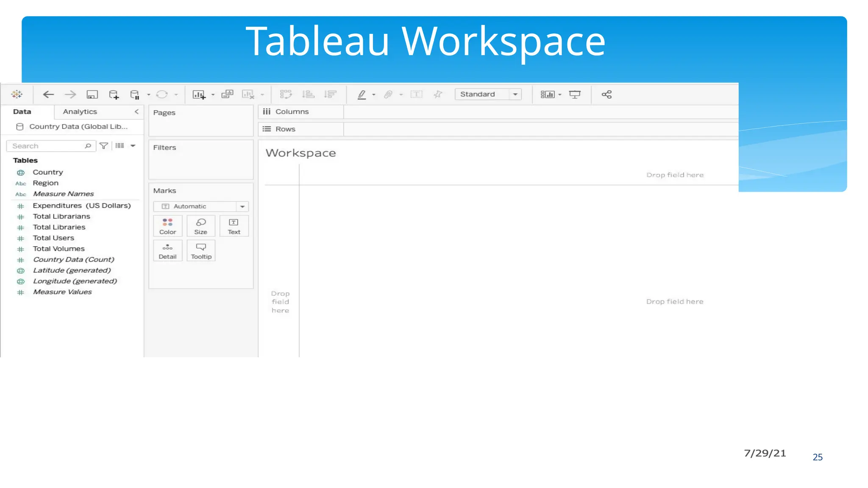This screenshot has height=488, width=868.
Task: Click the duplicate sheet icon
Action: coord(227,94)
